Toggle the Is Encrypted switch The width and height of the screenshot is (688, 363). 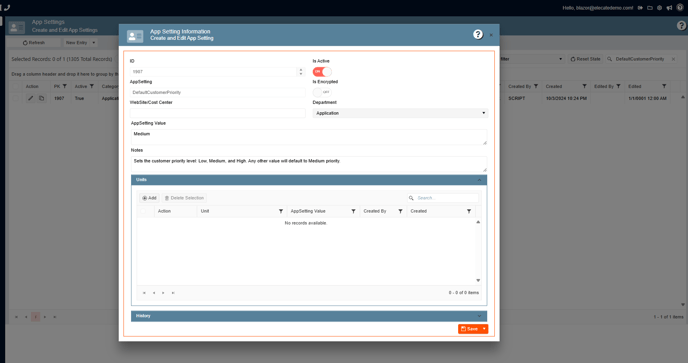tap(322, 92)
